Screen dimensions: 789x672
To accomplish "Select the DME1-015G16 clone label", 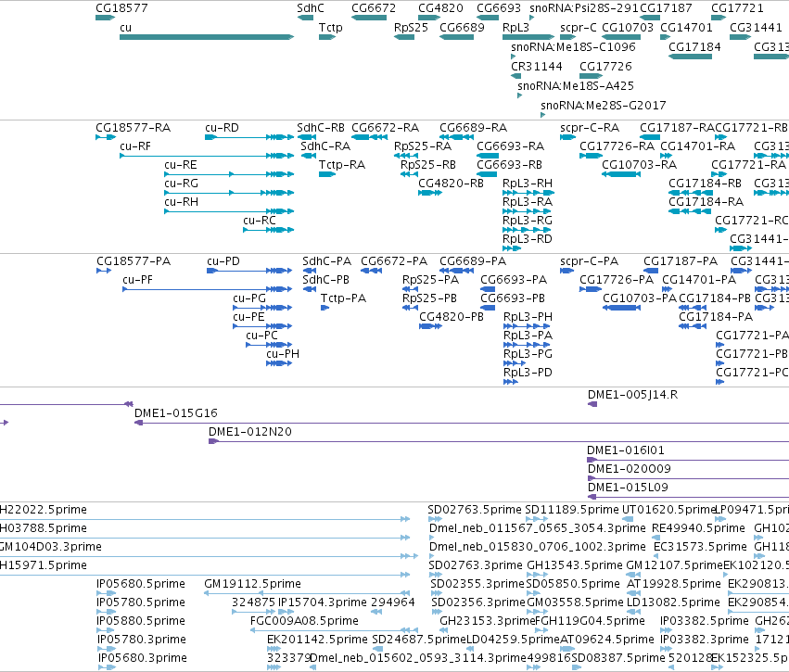I will point(175,413).
